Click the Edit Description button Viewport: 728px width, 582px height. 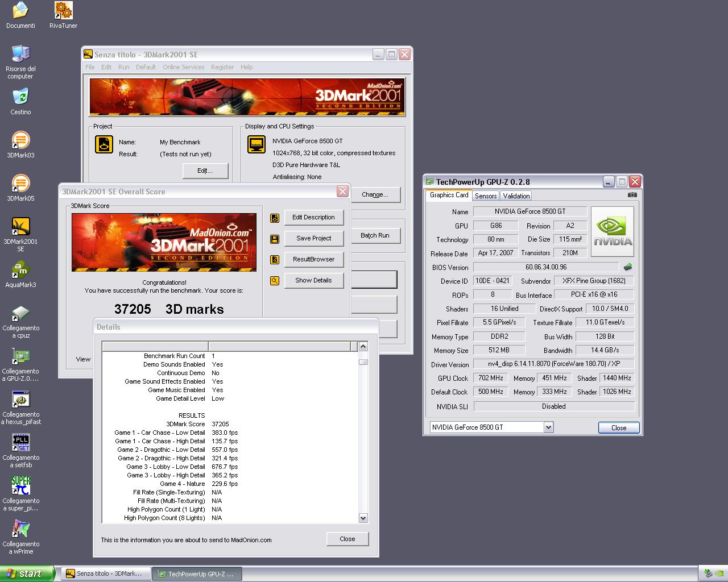click(314, 217)
